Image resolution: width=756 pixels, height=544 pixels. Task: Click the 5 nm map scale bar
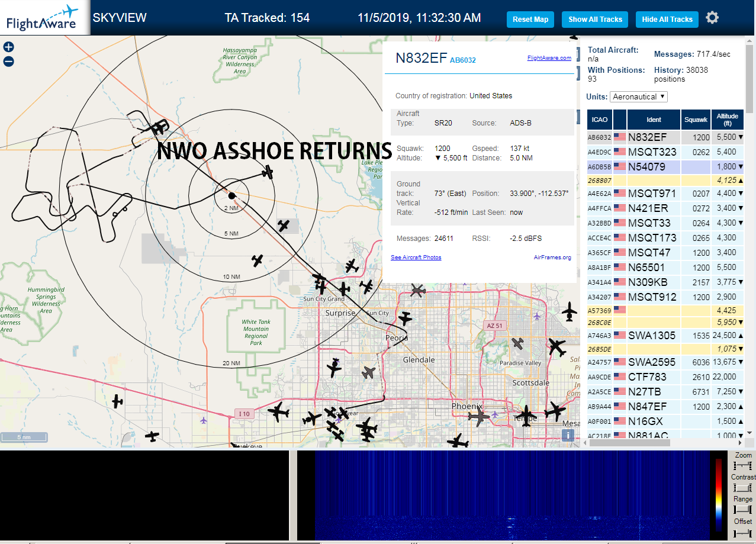(x=24, y=437)
